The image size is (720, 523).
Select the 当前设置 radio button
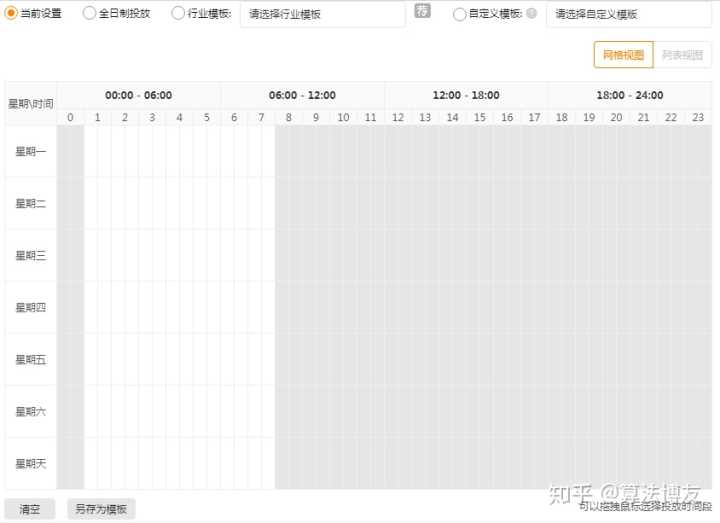(11, 14)
